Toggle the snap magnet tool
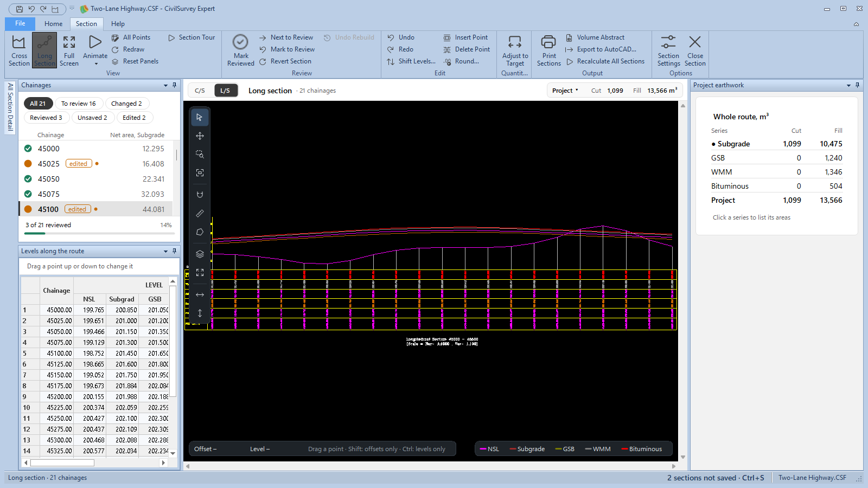 (x=200, y=195)
